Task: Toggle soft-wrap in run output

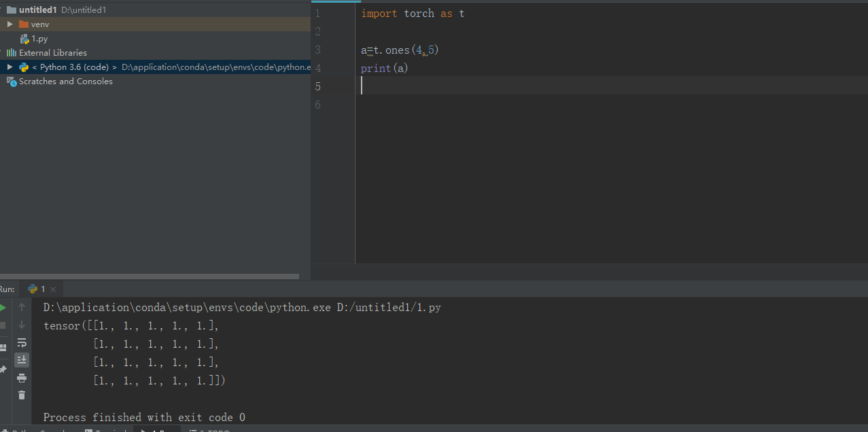Action: (x=21, y=342)
